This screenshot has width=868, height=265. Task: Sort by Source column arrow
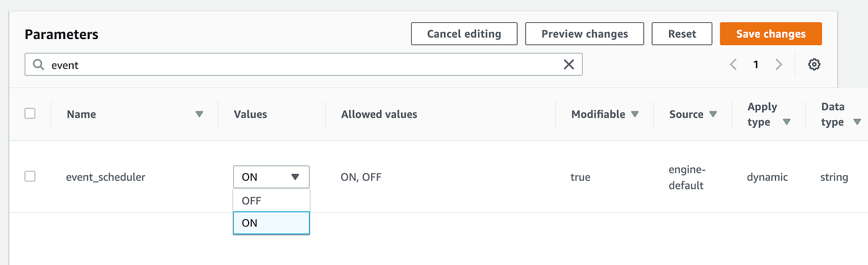tap(713, 115)
